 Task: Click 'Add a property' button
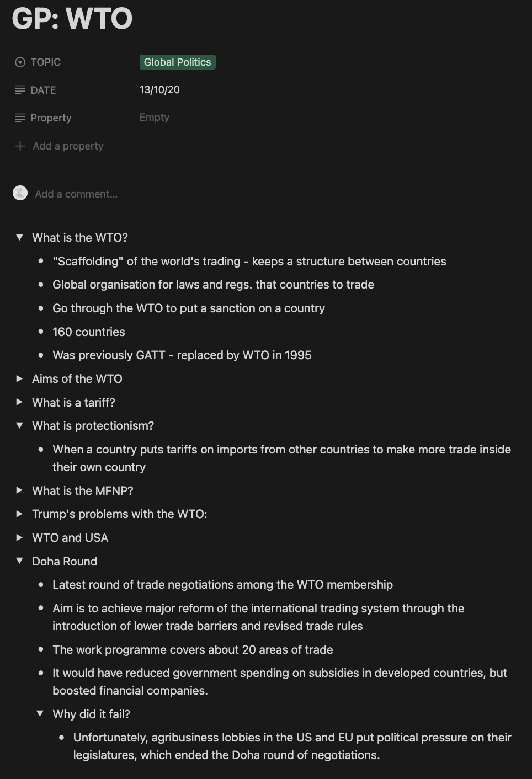(x=68, y=146)
